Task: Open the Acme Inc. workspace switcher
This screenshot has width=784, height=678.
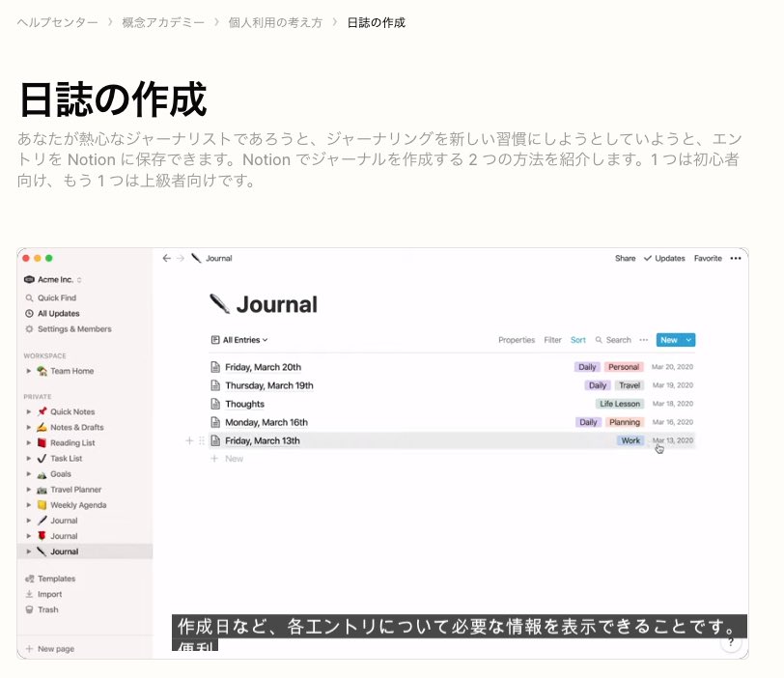Action: [52, 279]
